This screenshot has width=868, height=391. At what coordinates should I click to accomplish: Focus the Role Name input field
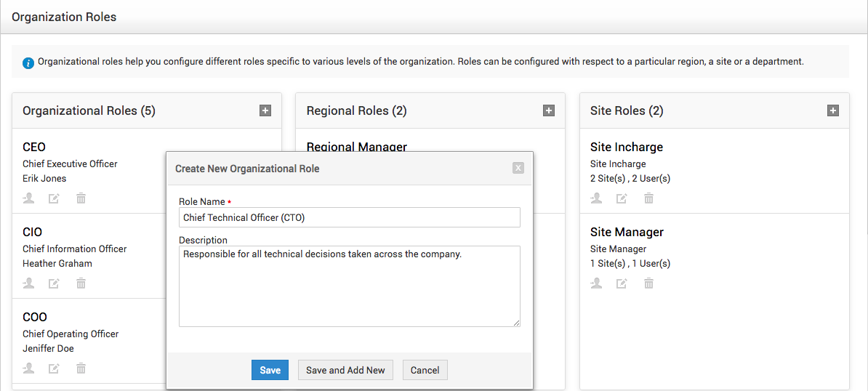(349, 217)
